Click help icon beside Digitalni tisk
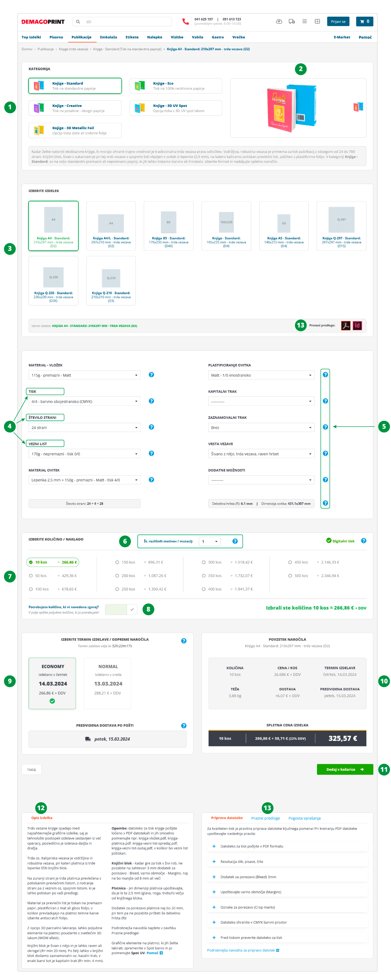 click(364, 541)
